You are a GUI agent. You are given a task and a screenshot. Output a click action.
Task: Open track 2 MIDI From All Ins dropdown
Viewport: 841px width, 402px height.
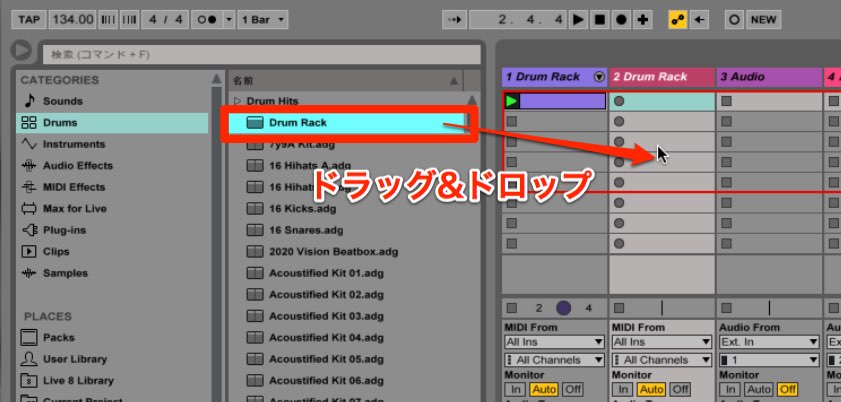pos(662,342)
